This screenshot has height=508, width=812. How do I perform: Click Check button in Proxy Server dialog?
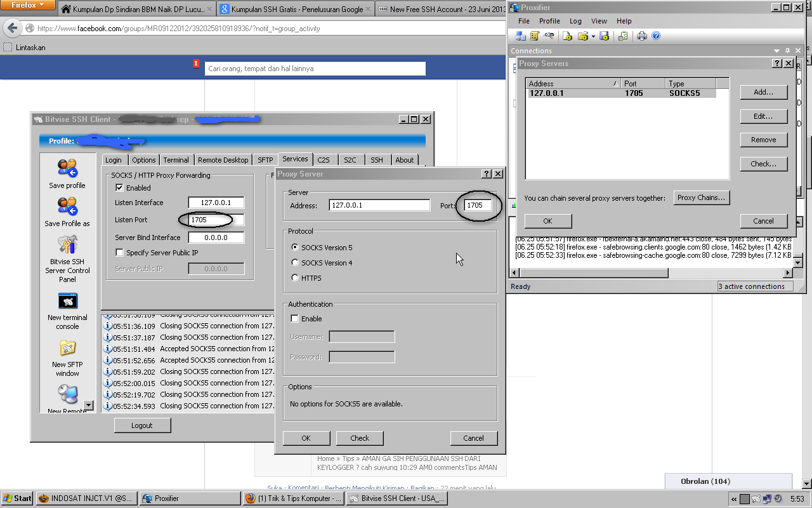360,438
